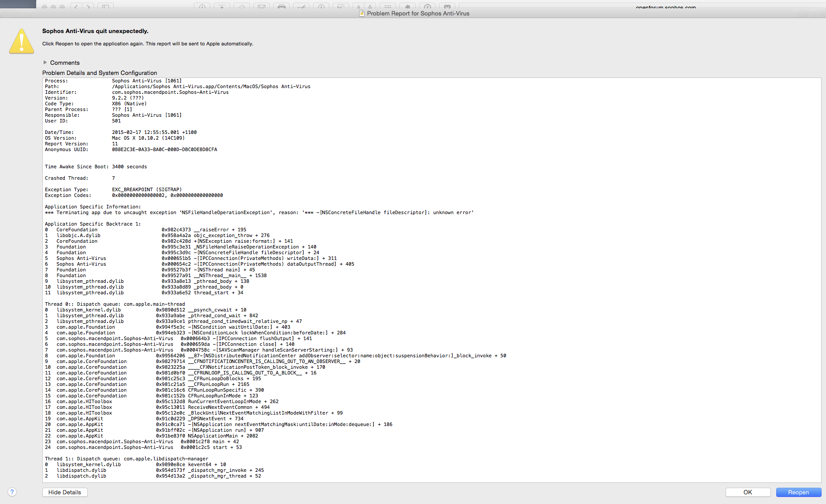Screen dimensions: 826x504
Task: Click 'writeData:] + 311' backtrace line
Action: tap(191, 258)
